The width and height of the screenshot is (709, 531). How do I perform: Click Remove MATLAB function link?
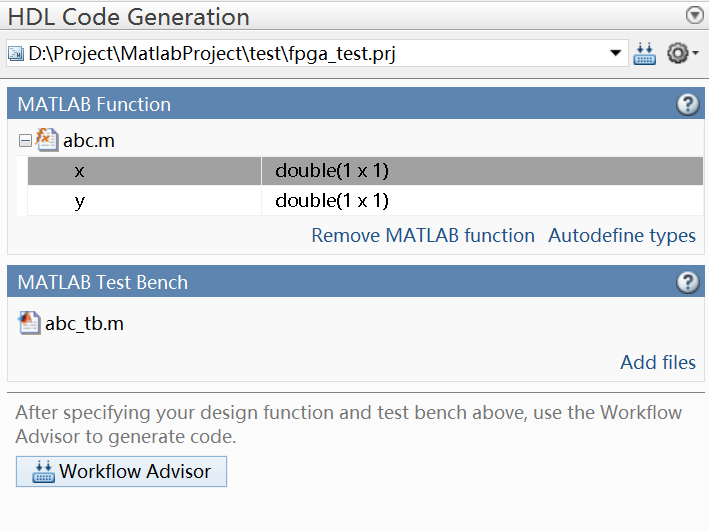click(423, 236)
